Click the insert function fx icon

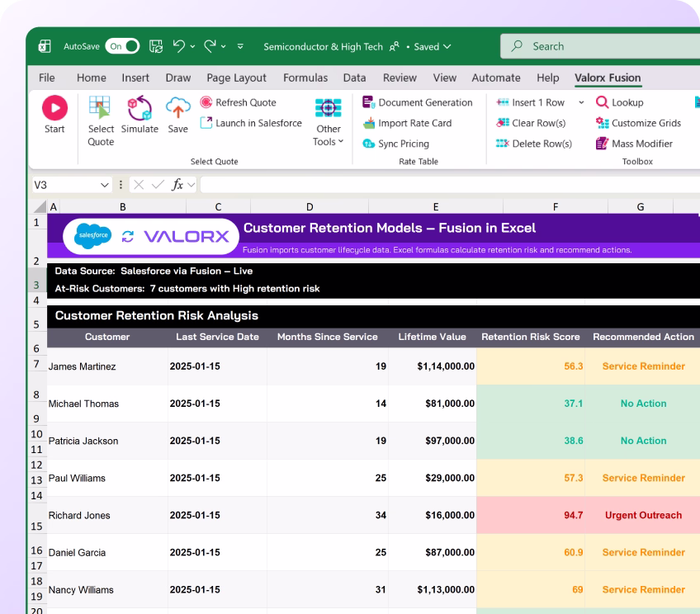coord(177,185)
